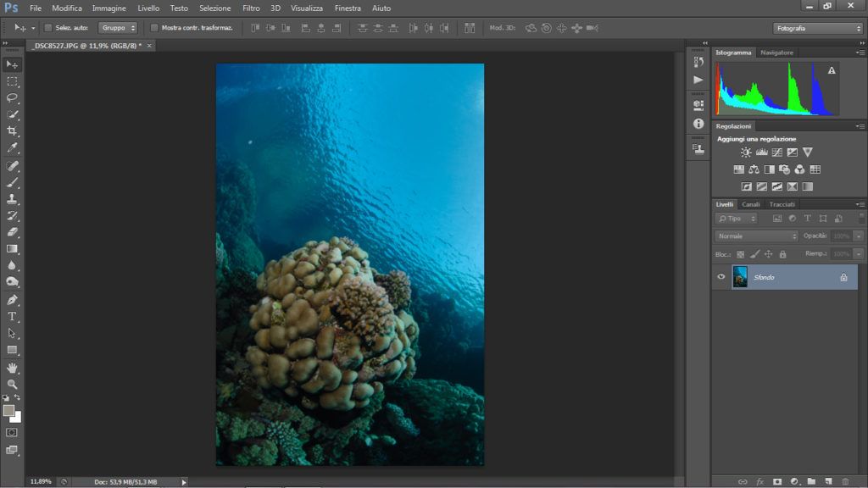
Task: Open the Gruppo dropdown in options bar
Action: tap(117, 28)
